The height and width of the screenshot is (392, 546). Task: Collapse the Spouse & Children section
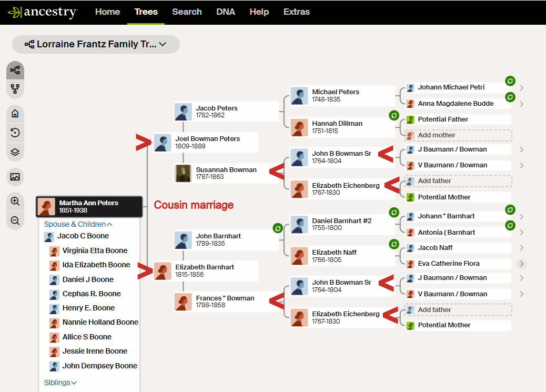point(78,224)
